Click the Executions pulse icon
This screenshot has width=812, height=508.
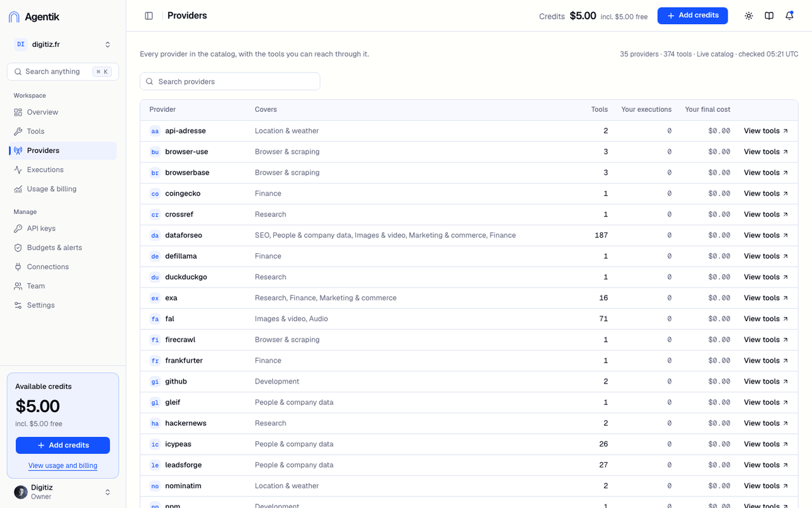coord(18,170)
